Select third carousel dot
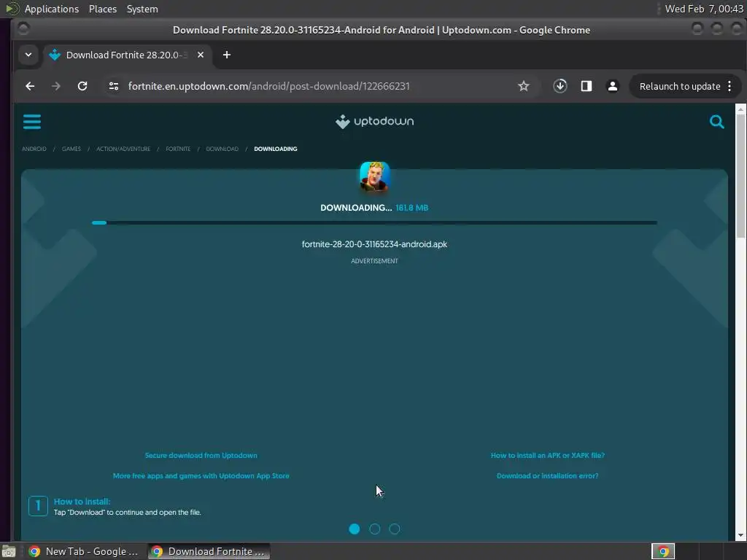 click(x=395, y=529)
